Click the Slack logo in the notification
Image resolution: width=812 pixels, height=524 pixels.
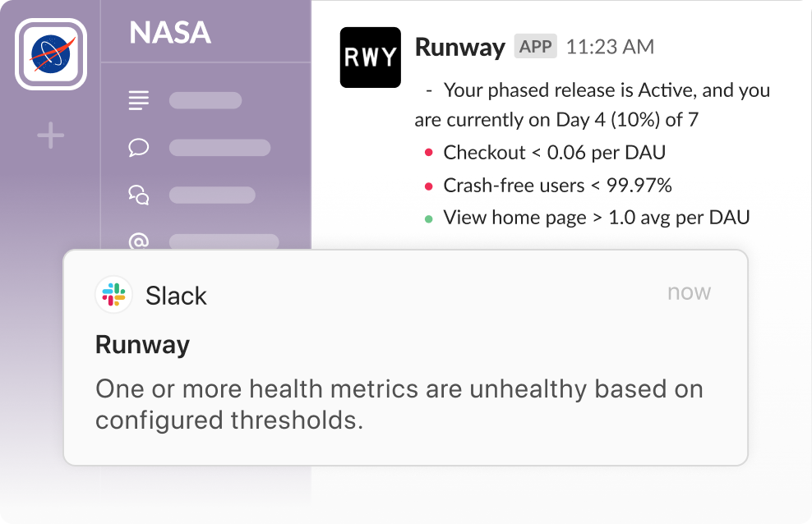click(x=113, y=296)
